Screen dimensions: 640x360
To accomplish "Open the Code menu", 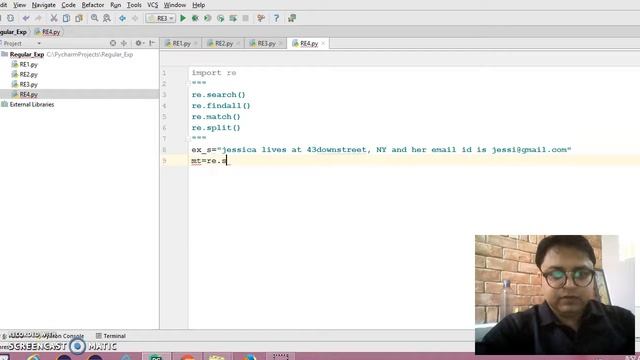I will (x=69, y=5).
